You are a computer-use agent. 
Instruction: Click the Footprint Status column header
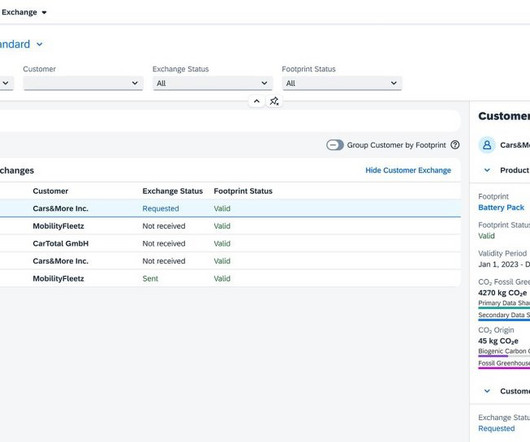pyautogui.click(x=243, y=191)
